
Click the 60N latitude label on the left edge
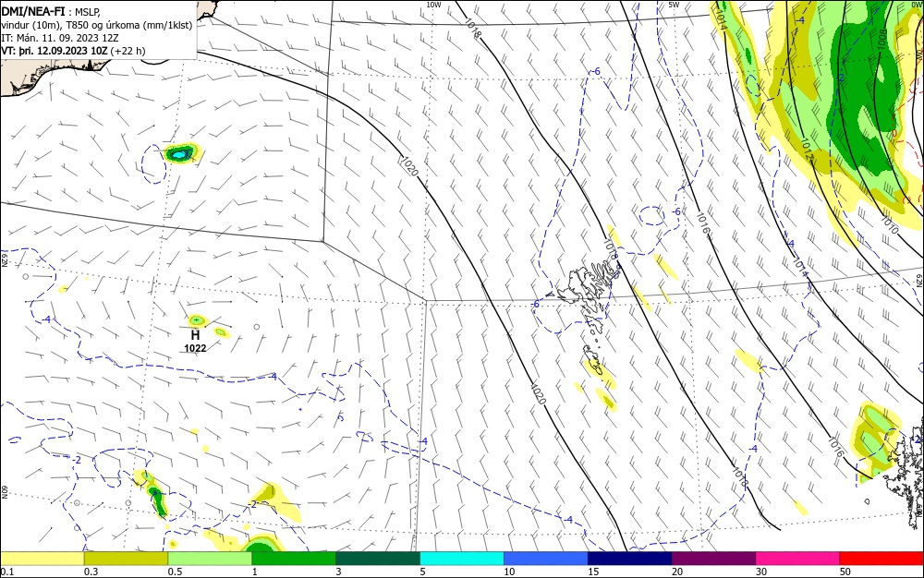(4, 492)
